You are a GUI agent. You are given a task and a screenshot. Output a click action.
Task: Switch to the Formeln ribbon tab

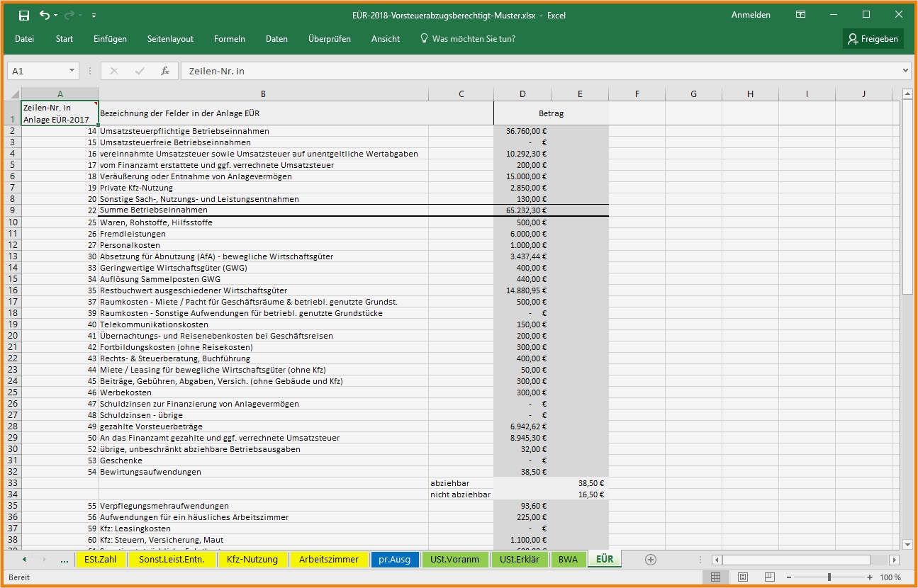[x=229, y=39]
